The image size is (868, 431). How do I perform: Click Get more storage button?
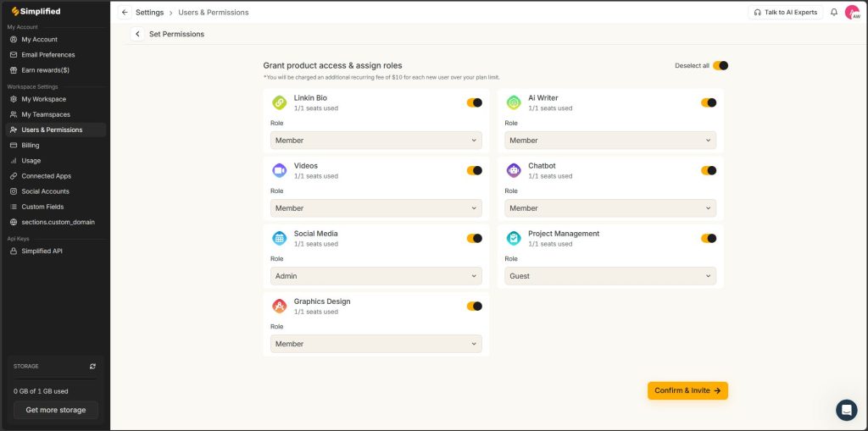[56, 410]
